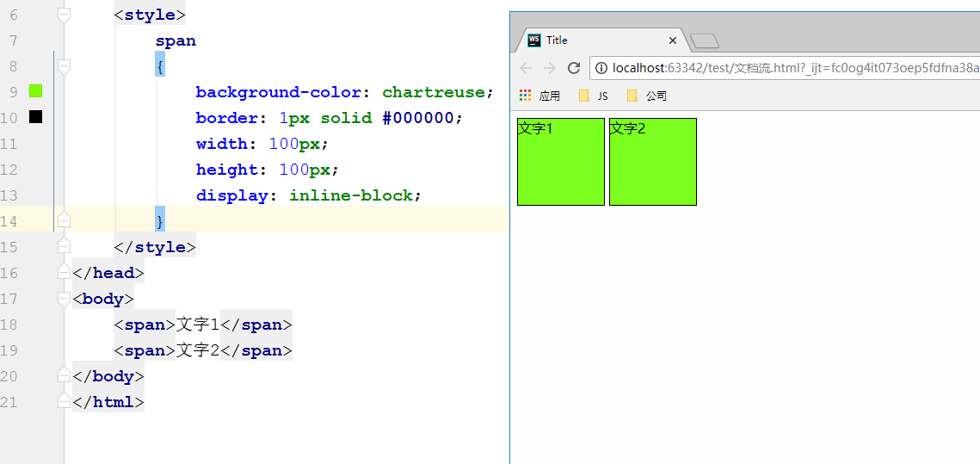Click the WebStorm favicon on the tab
This screenshot has width=980, height=464.
coord(534,40)
